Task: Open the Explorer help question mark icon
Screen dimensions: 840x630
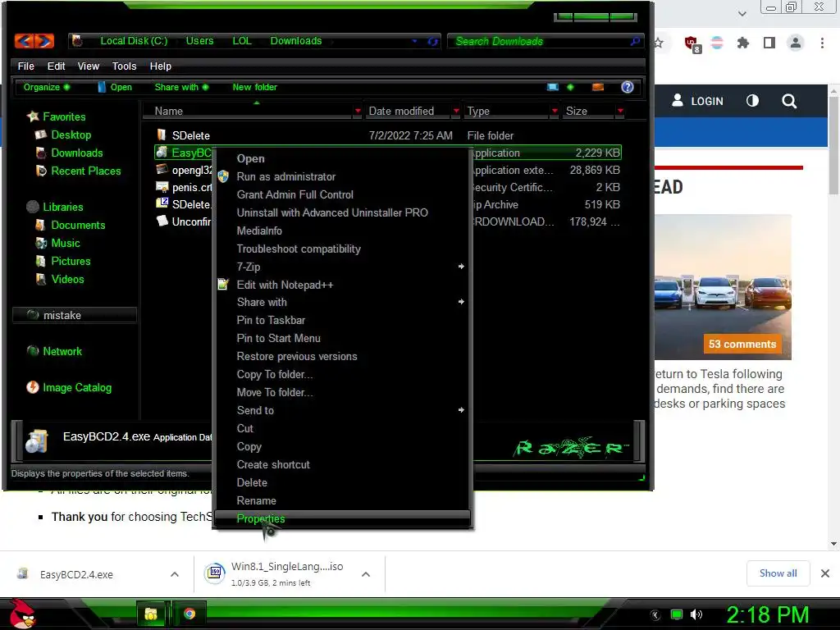Action: point(628,87)
